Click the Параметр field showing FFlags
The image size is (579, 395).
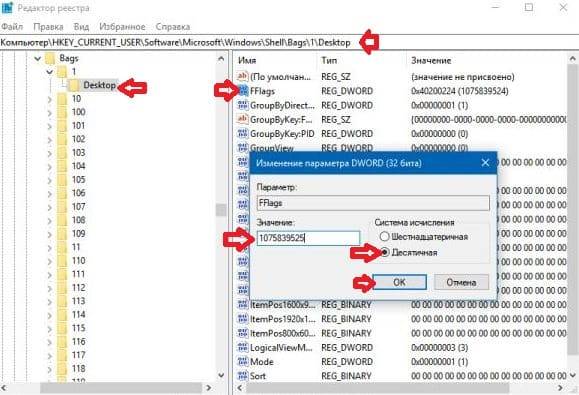click(x=373, y=203)
